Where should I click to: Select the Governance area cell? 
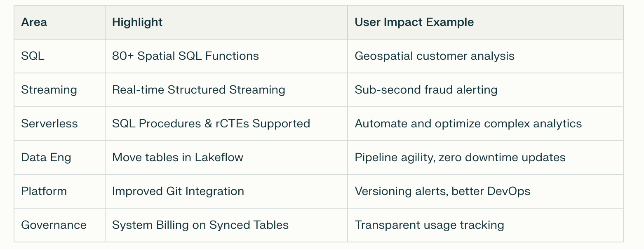[54, 225]
